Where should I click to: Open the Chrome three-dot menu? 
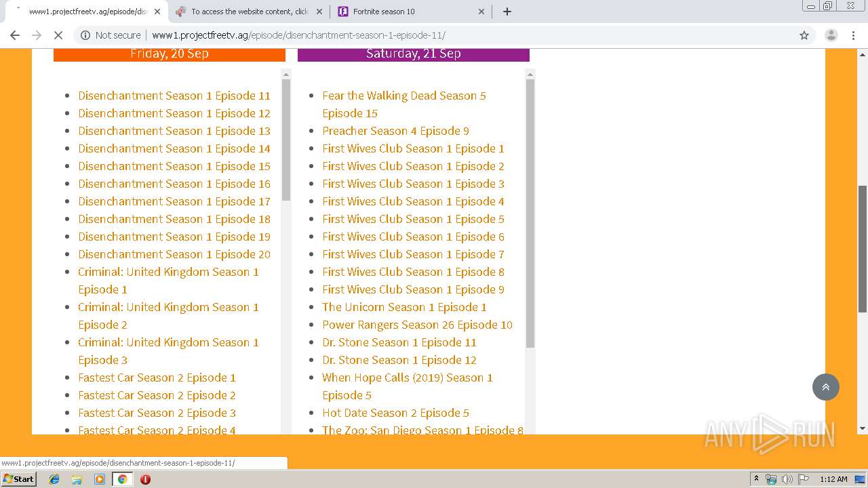pos(853,35)
